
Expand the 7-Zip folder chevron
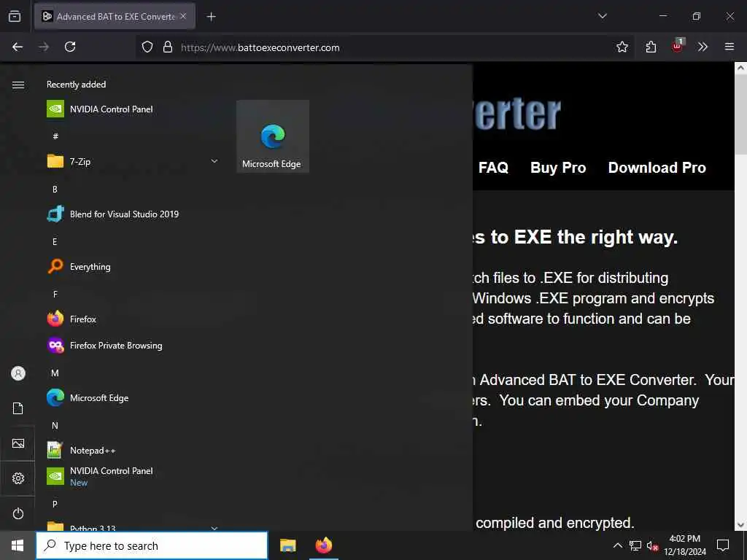tap(214, 161)
